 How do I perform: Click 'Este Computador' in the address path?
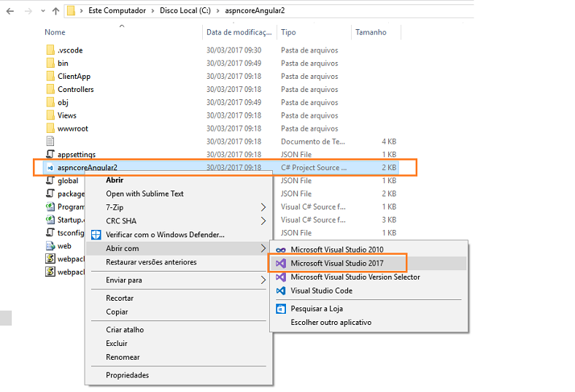pyautogui.click(x=117, y=11)
